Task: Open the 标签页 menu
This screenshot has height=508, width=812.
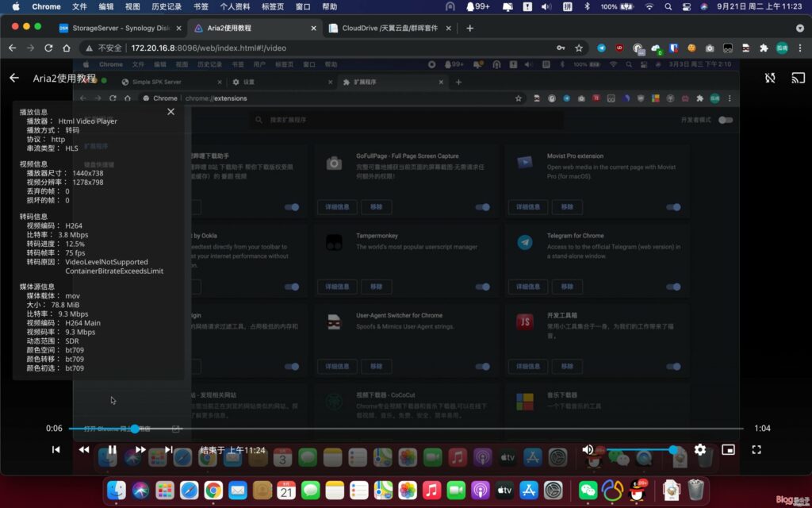Action: pos(273,6)
